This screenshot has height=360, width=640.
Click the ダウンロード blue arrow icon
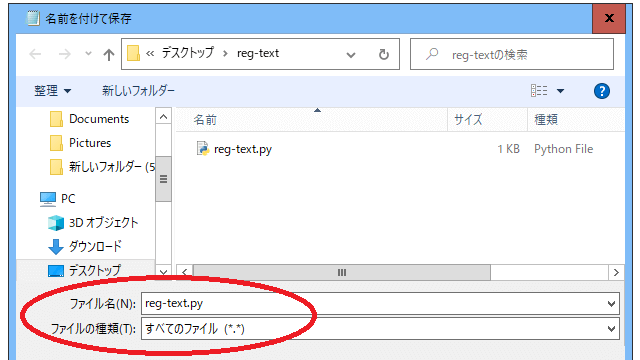coord(56,247)
